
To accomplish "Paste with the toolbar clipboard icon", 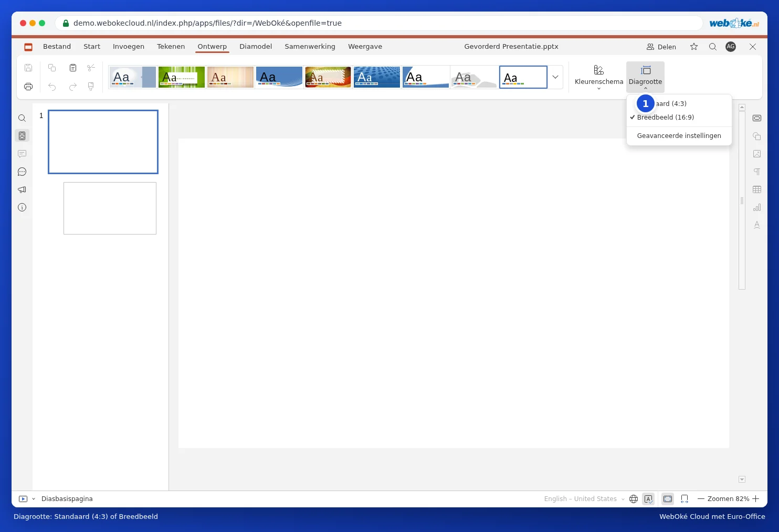I will 73,68.
